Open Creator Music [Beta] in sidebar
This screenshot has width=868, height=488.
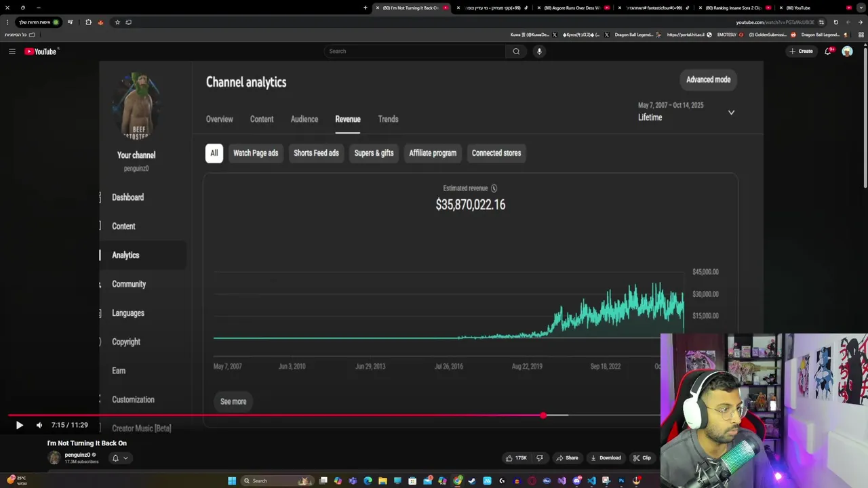point(141,428)
